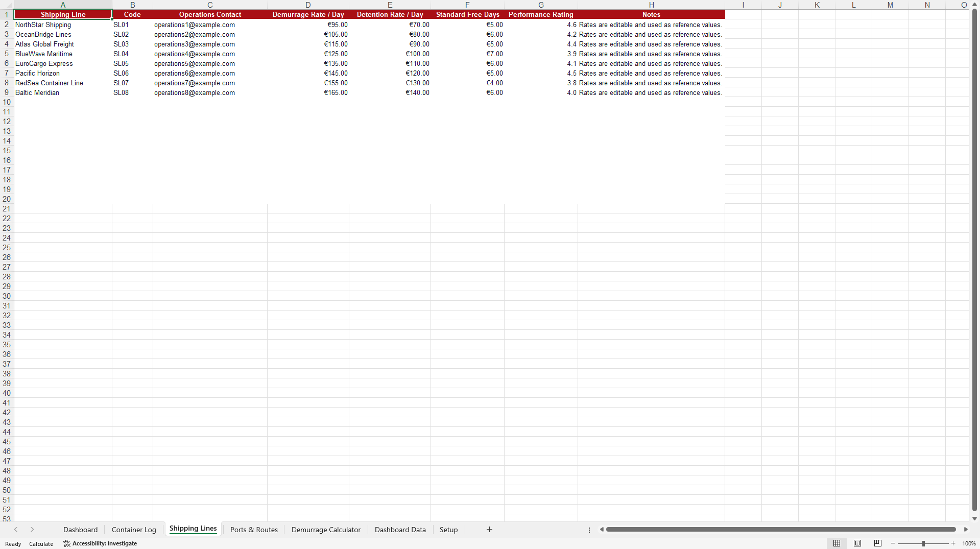Click operations3@example.com cell
The height and width of the screenshot is (549, 980).
click(210, 44)
